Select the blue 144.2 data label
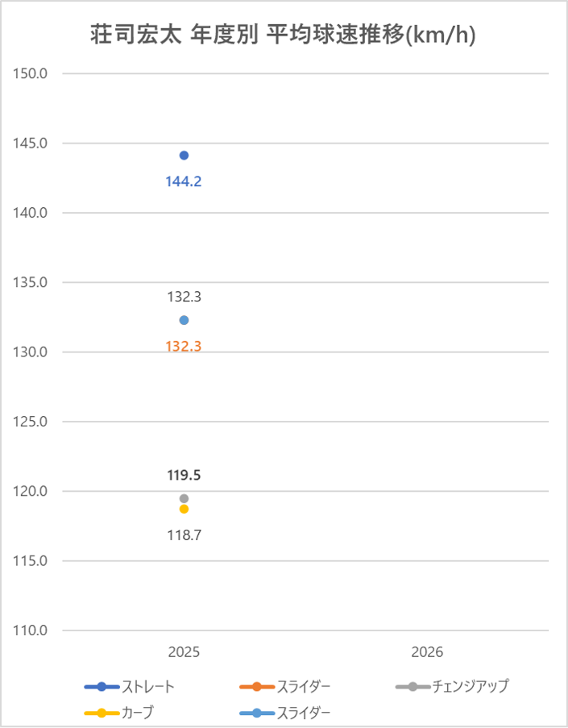The image size is (568, 728). [x=184, y=181]
